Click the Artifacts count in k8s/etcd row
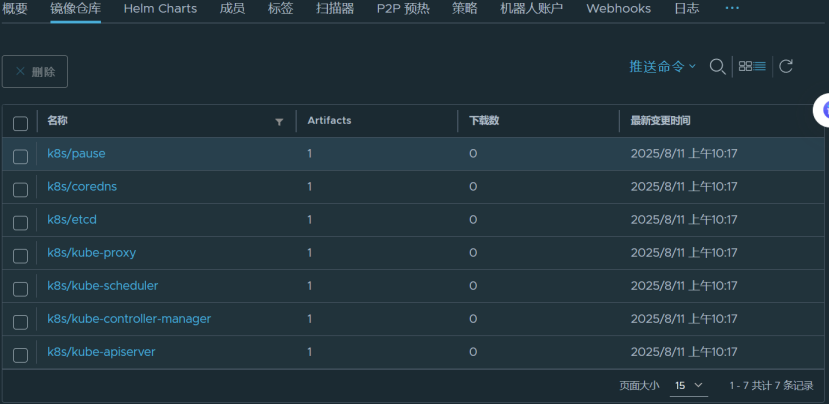 point(310,220)
